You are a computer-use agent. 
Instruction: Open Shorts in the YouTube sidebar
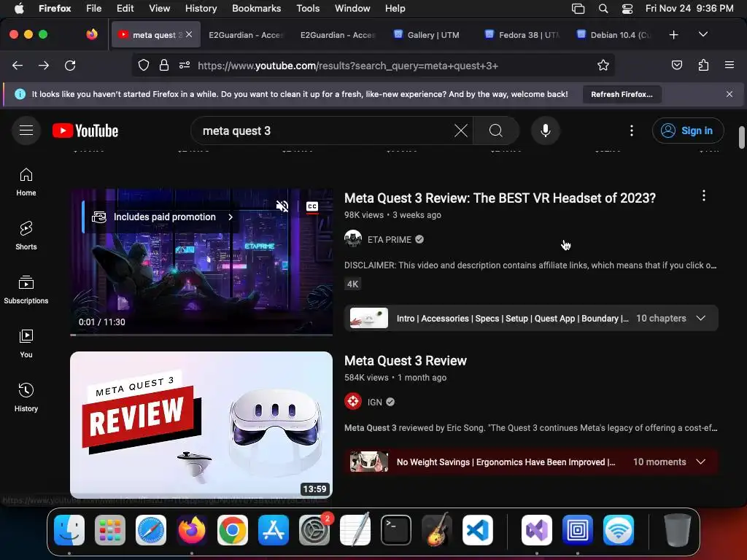tap(26, 236)
